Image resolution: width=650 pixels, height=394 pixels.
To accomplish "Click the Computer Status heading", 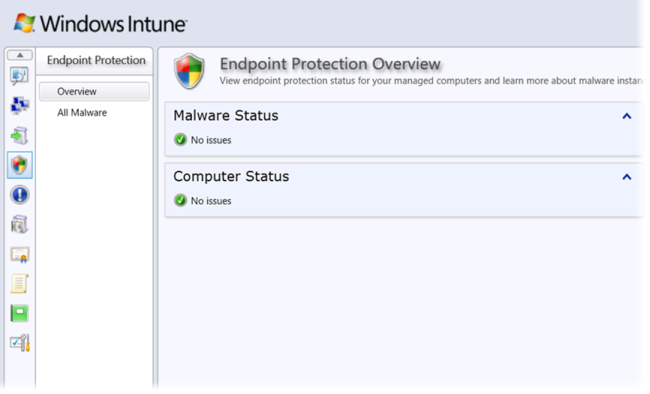I will 231,177.
